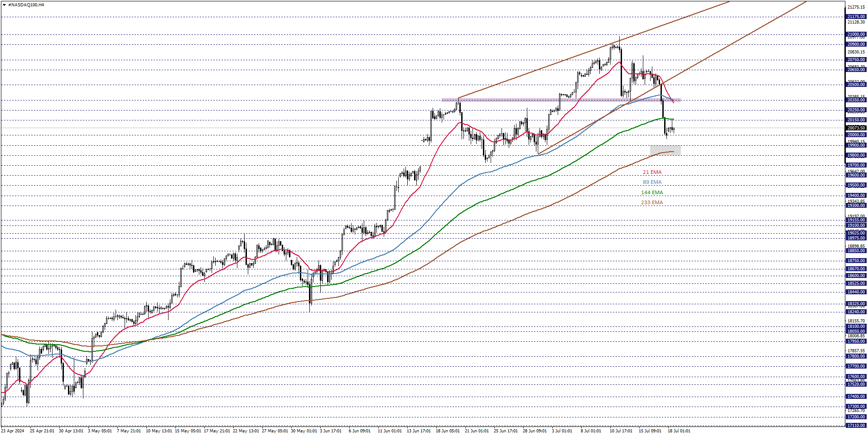The image size is (868, 436).
Task: Click the 17700.00 price level label
Action: click(856, 366)
